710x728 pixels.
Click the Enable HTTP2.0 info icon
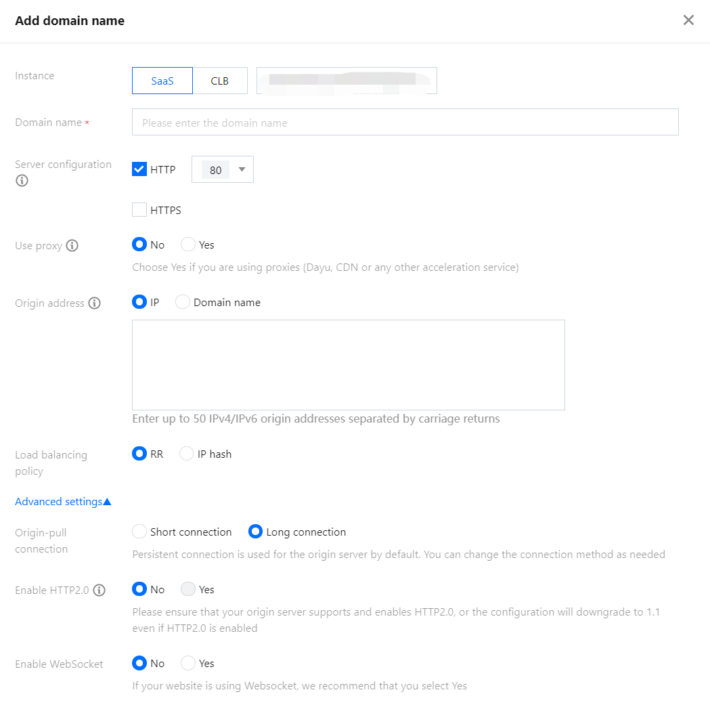coord(99,591)
